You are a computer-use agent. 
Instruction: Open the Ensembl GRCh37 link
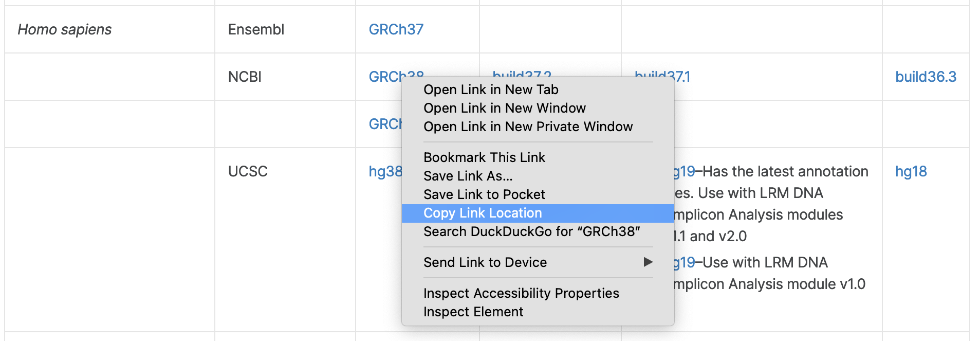click(x=396, y=30)
